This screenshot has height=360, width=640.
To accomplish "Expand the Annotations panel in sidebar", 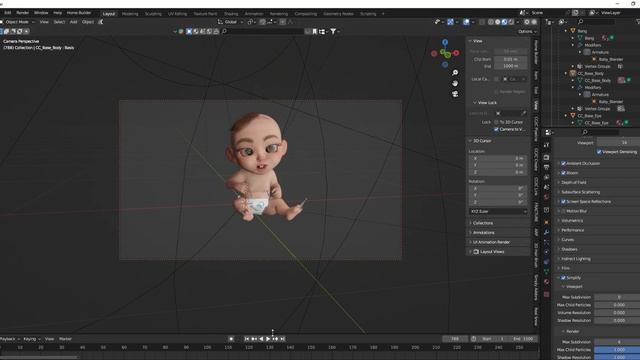I will click(483, 233).
